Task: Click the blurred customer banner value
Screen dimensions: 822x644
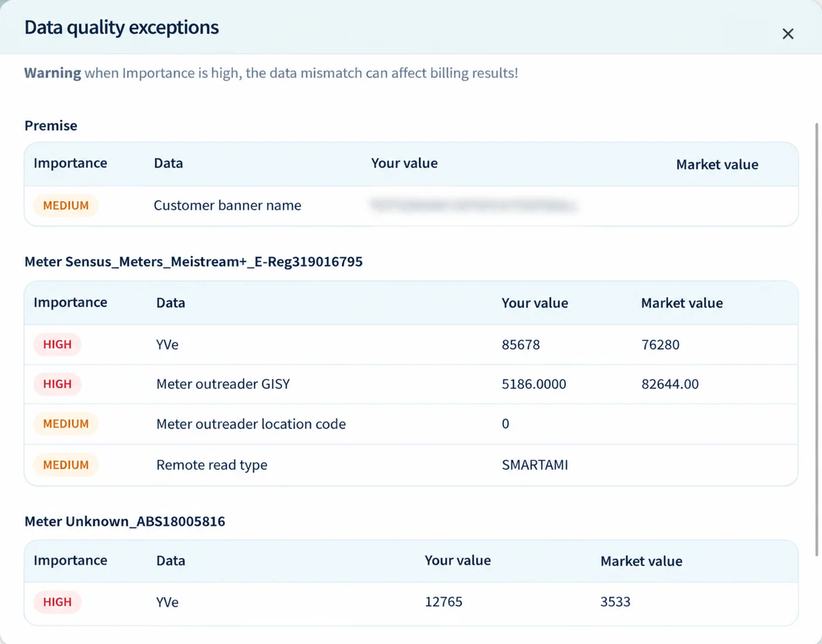Action: coord(474,205)
